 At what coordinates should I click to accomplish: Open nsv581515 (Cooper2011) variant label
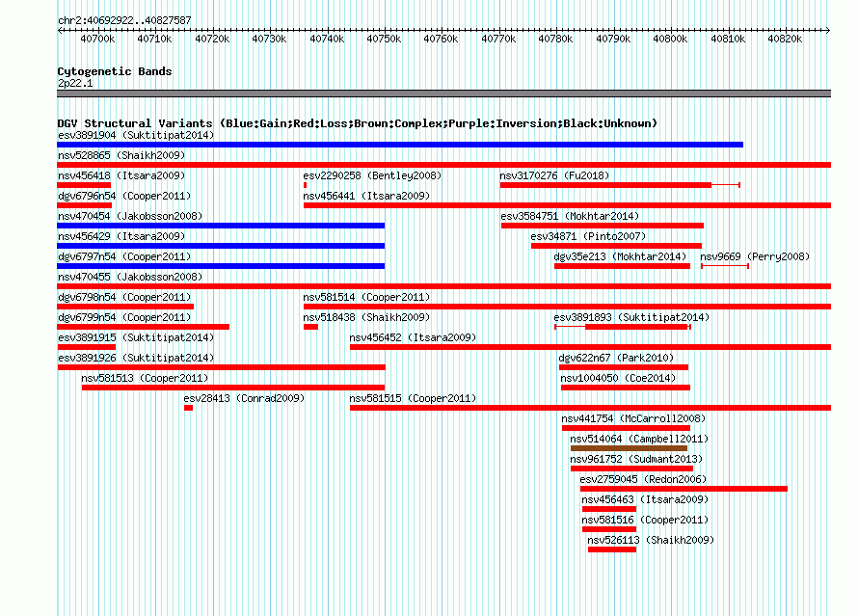coord(413,398)
